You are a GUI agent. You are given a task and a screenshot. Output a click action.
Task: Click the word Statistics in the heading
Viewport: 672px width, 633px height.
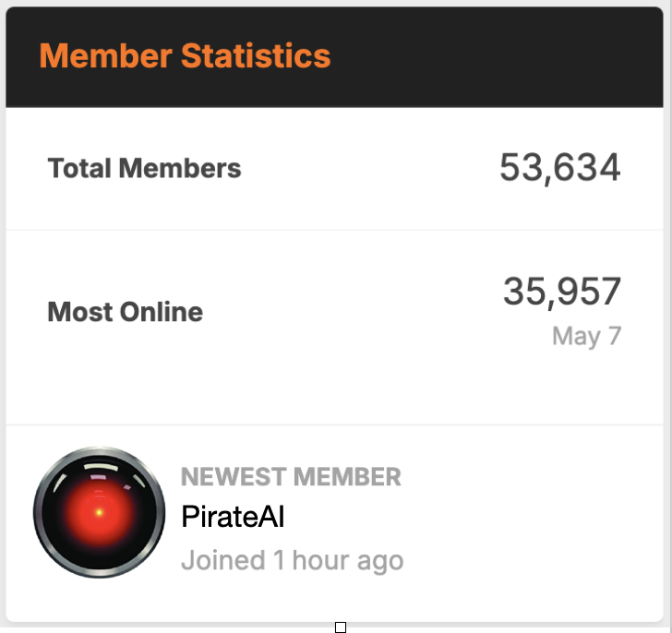256,56
